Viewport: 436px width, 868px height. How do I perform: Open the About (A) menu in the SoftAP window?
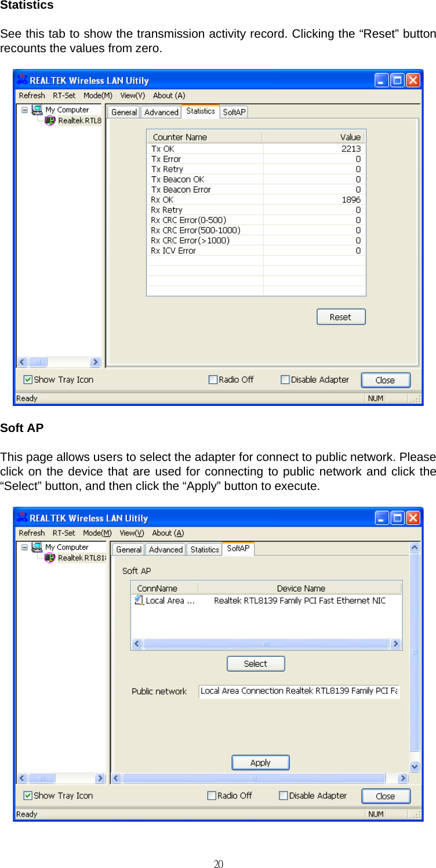pos(168,533)
